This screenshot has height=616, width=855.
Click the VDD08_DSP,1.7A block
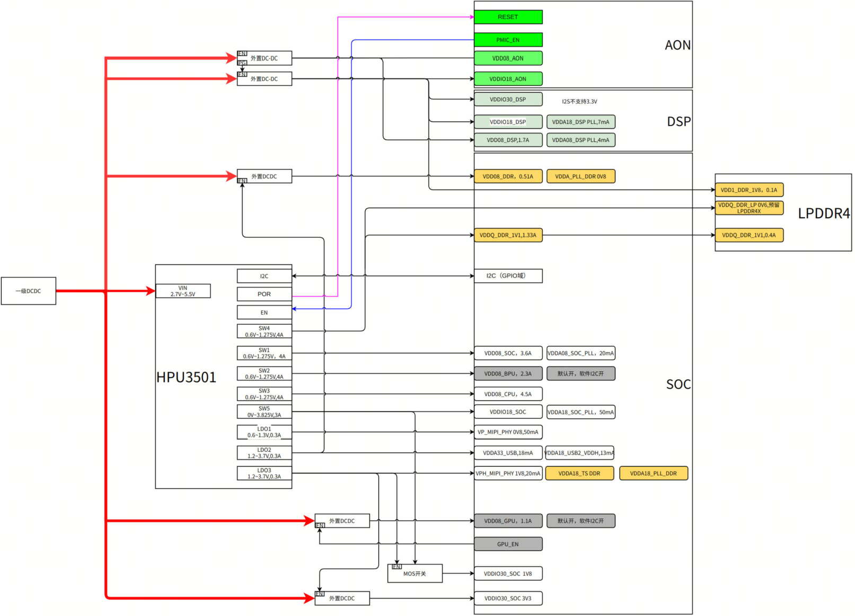click(x=508, y=140)
